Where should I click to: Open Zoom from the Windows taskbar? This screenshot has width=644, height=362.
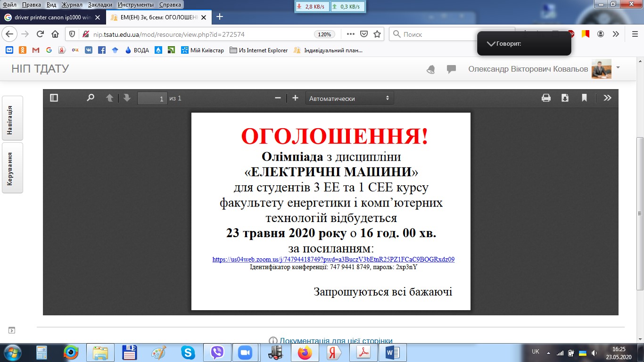[244, 352]
